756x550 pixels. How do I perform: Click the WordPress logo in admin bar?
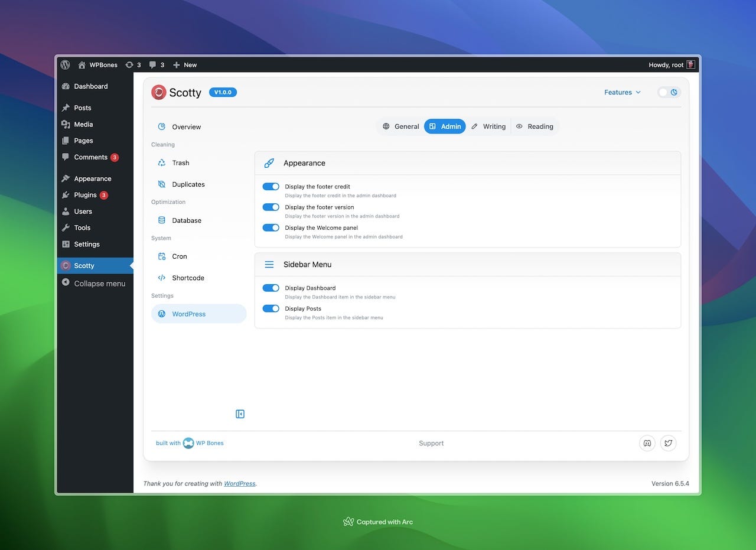65,64
